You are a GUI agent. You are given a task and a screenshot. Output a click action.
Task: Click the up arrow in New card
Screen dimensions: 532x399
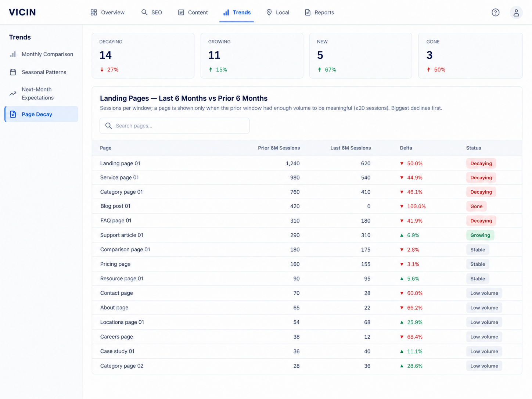coord(319,69)
